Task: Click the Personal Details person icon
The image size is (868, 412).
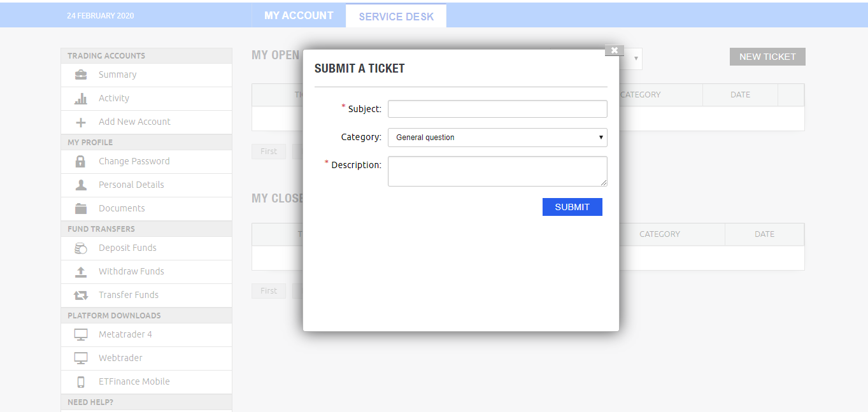Action: tap(81, 185)
